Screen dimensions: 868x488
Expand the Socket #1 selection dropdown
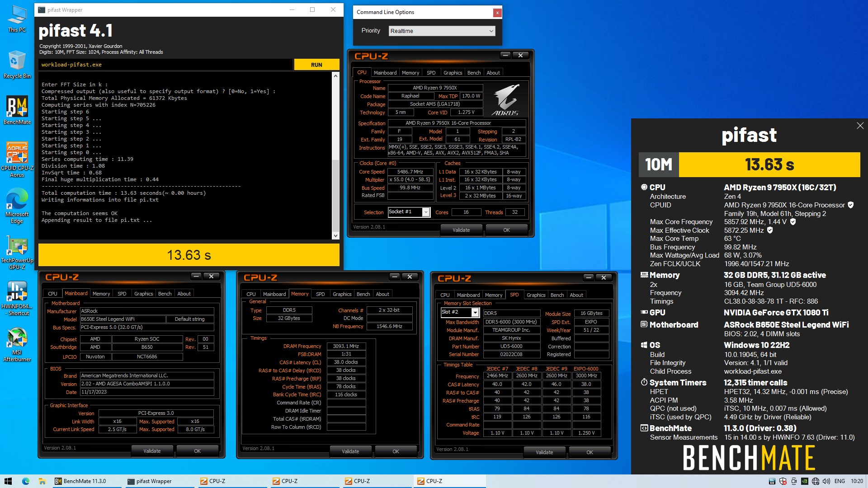coord(425,212)
